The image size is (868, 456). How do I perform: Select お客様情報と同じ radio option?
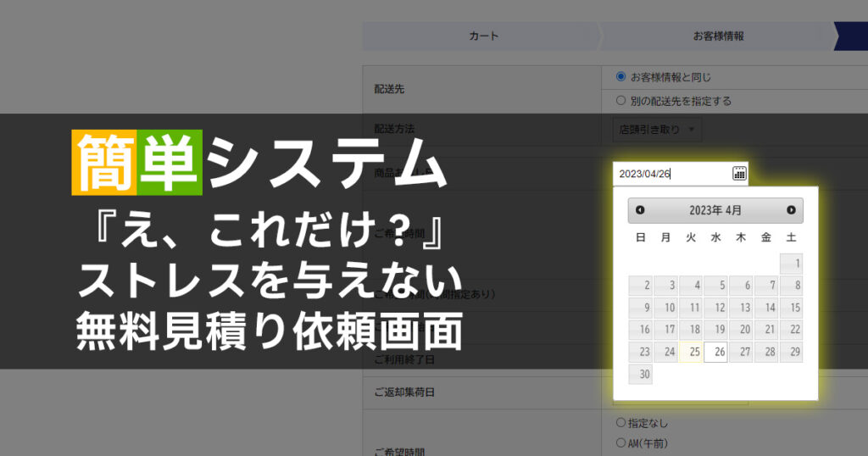point(620,76)
